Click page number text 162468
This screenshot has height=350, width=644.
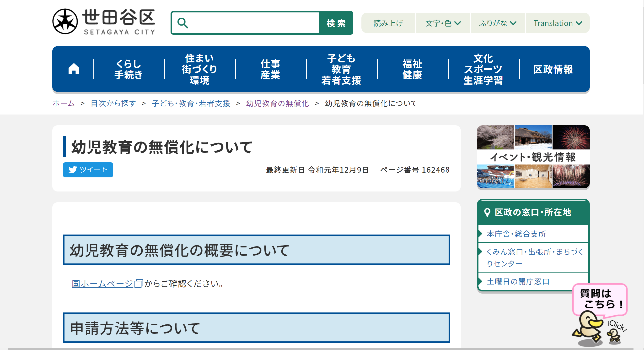(436, 170)
